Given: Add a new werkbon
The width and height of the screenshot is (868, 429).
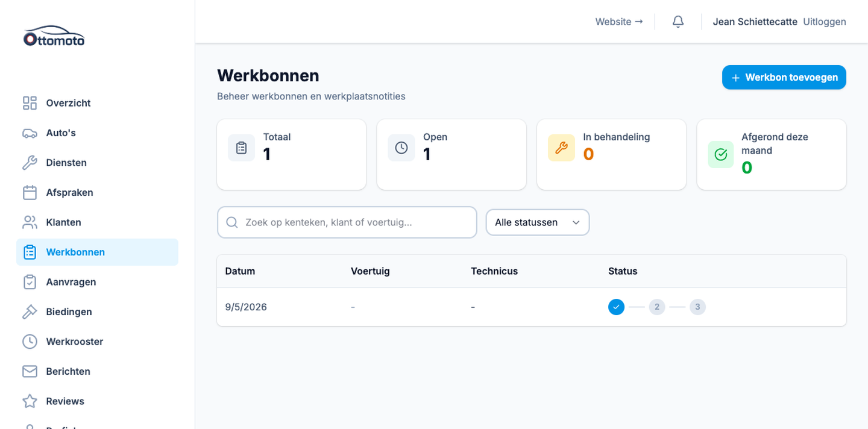Looking at the screenshot, I should tap(784, 78).
